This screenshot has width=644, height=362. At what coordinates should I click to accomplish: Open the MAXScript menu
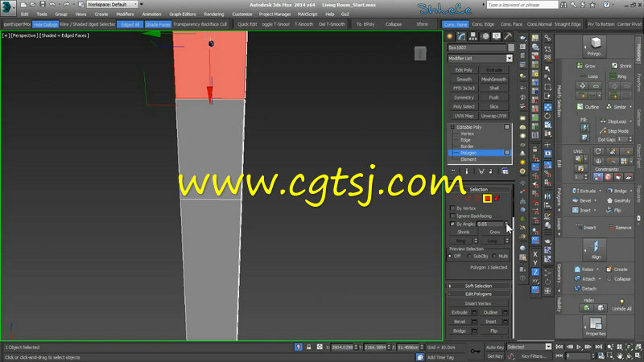tap(308, 14)
